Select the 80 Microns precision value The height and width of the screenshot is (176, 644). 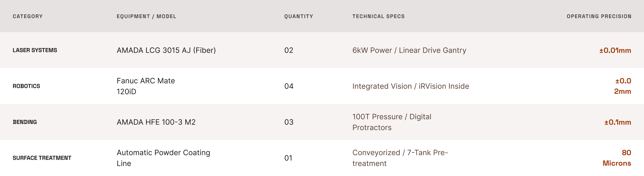617,158
